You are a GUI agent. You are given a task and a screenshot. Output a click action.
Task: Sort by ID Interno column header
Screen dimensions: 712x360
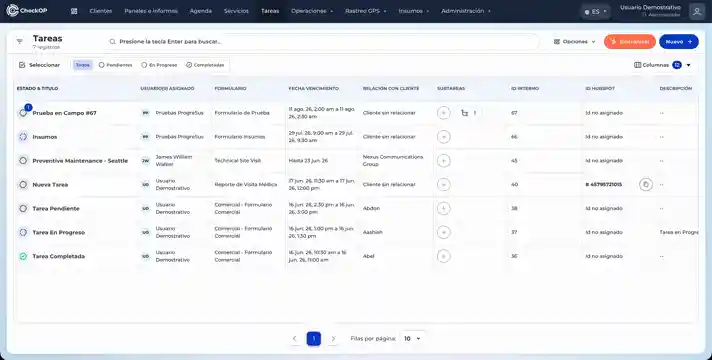point(525,89)
